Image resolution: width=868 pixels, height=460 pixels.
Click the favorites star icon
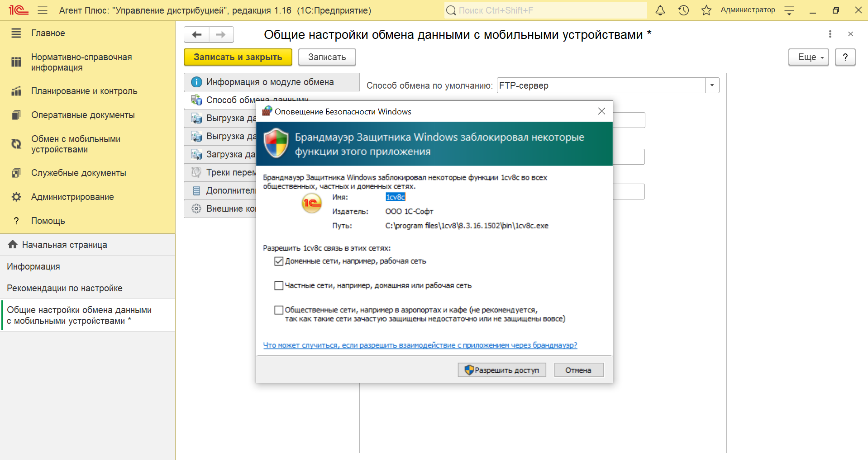pos(706,10)
